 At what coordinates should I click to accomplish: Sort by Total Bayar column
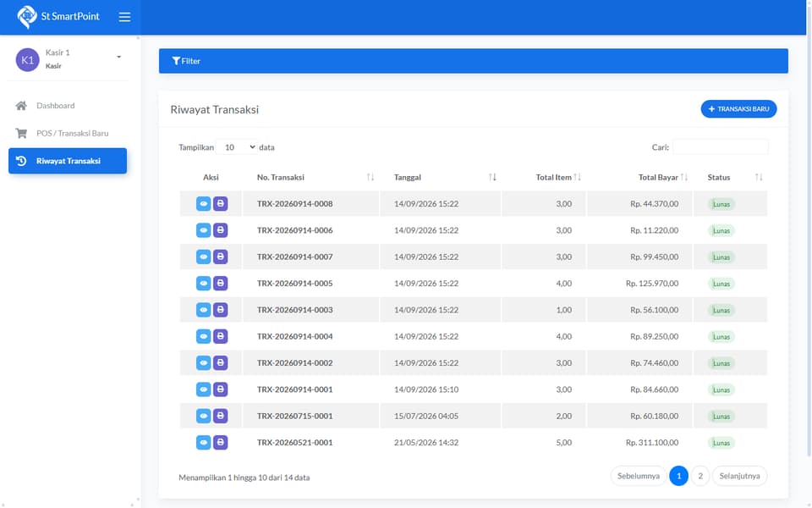(x=640, y=177)
